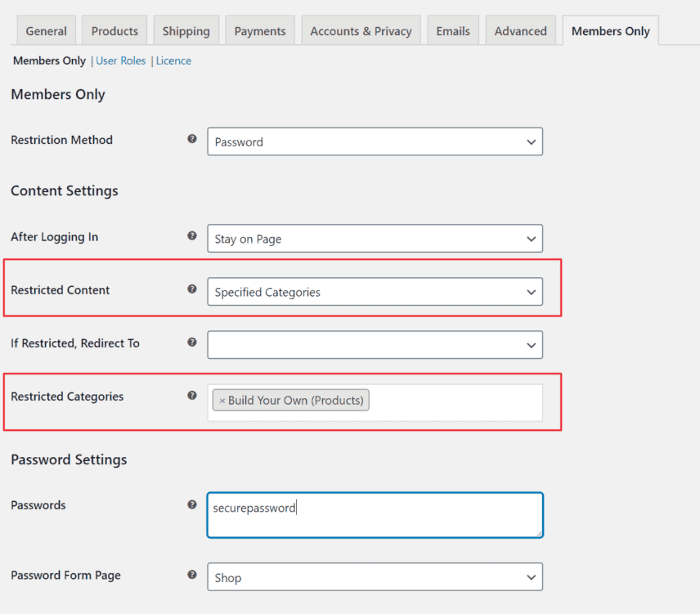The image size is (700, 614).
Task: Click the help icon for If Restricted, Redirect To
Action: (x=191, y=342)
